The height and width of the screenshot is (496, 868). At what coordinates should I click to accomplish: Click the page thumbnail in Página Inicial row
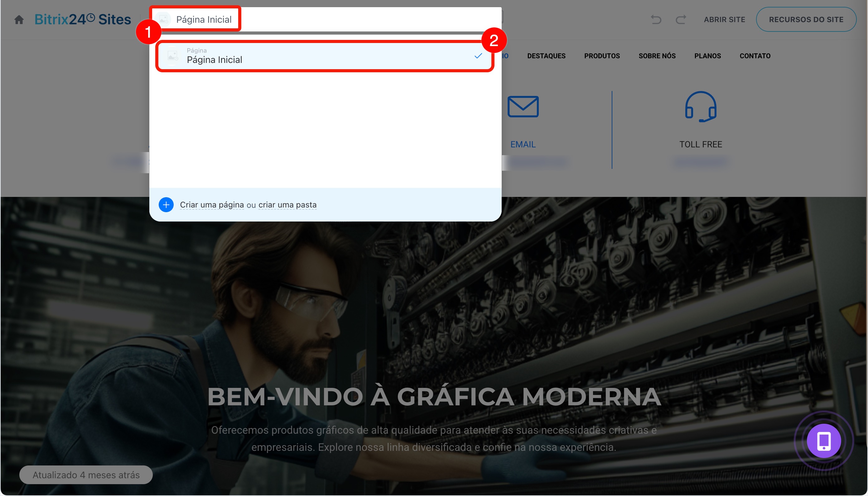pos(172,56)
